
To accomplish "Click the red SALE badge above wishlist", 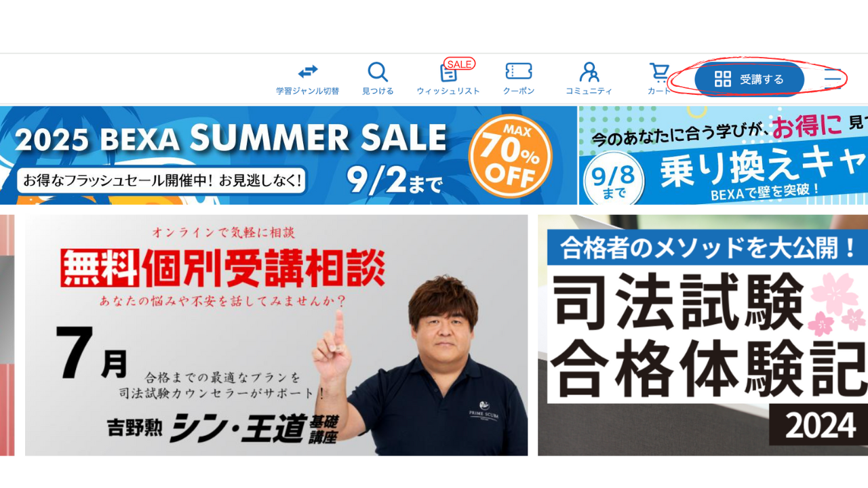I will click(x=460, y=64).
